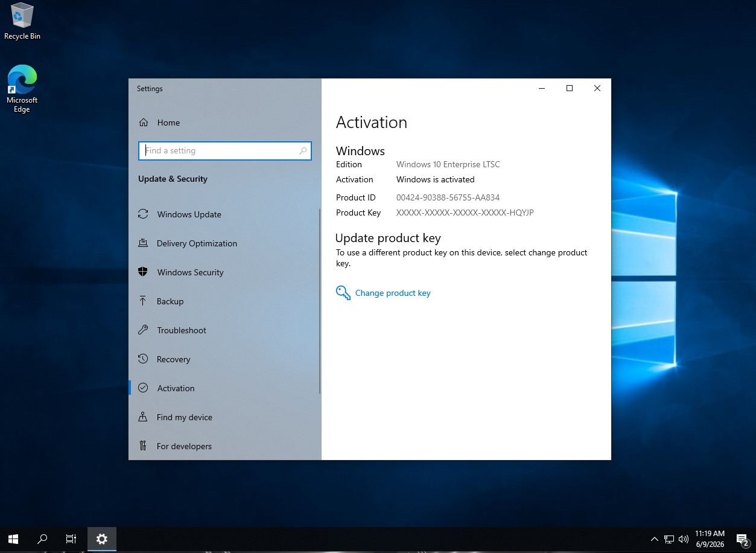Open Task View on the taskbar
This screenshot has width=756, height=553.
click(71, 539)
